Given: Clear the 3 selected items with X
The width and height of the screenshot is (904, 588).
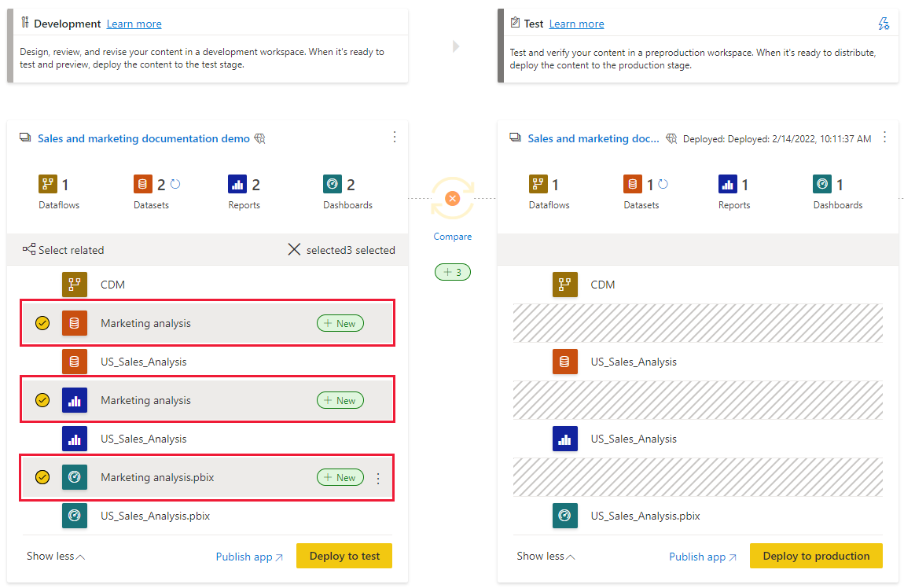Looking at the screenshot, I should tap(295, 250).
